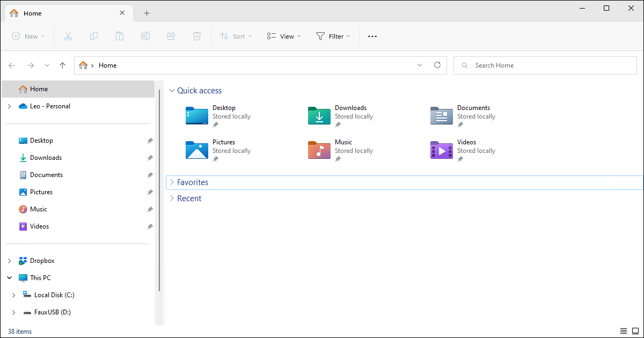
Task: Expand the Dropbox tree node
Action: coord(9,261)
